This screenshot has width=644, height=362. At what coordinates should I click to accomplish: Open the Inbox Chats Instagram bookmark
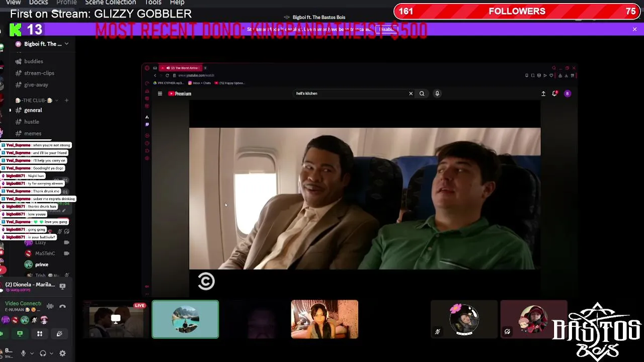coord(200,83)
